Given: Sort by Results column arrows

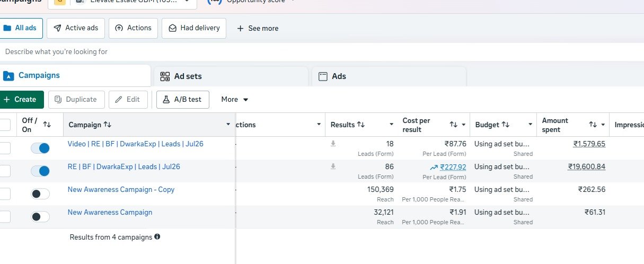Looking at the screenshot, I should 361,125.
